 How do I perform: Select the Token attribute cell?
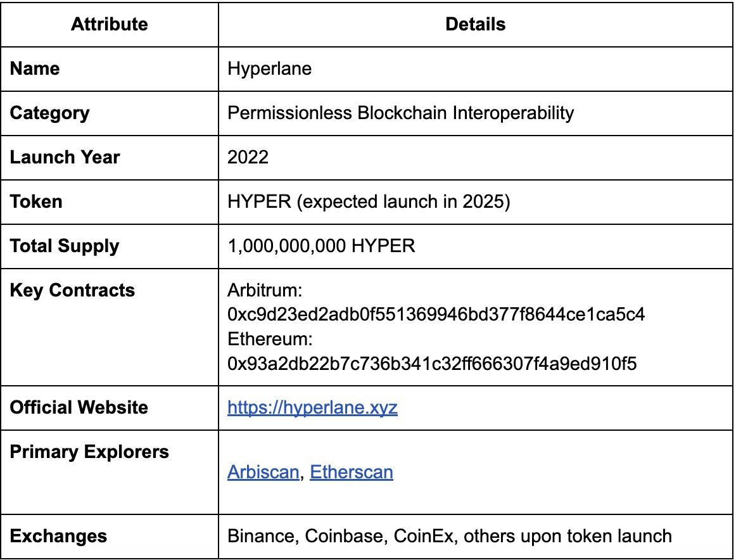point(36,201)
